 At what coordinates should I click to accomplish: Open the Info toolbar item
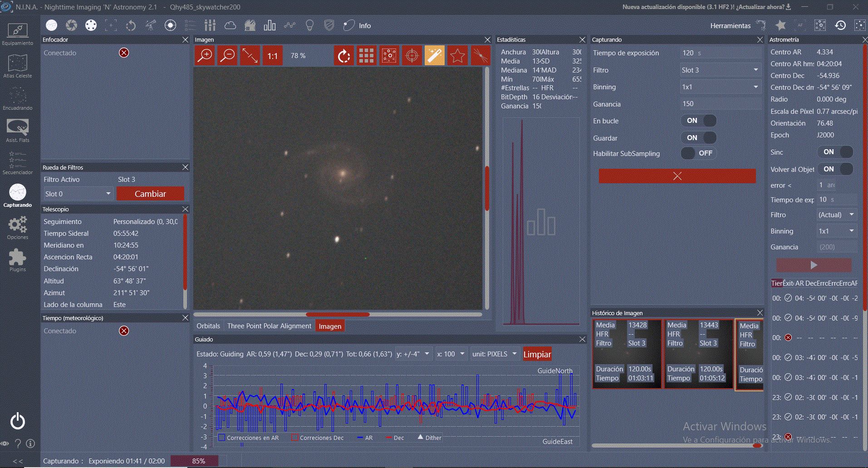click(x=357, y=25)
